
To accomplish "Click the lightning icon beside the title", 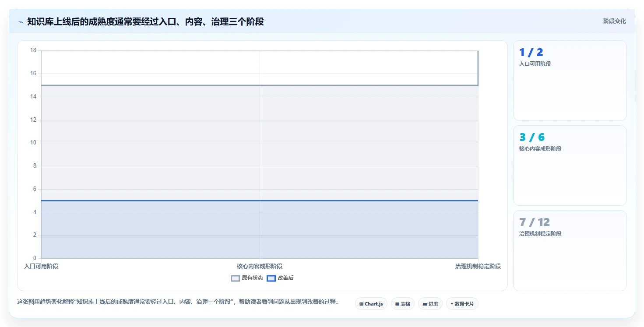I will [x=21, y=21].
